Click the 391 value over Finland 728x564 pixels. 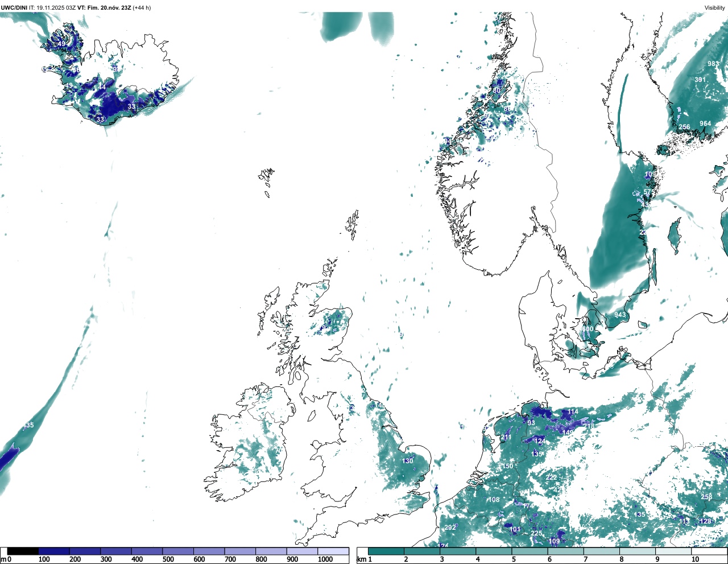pos(700,80)
